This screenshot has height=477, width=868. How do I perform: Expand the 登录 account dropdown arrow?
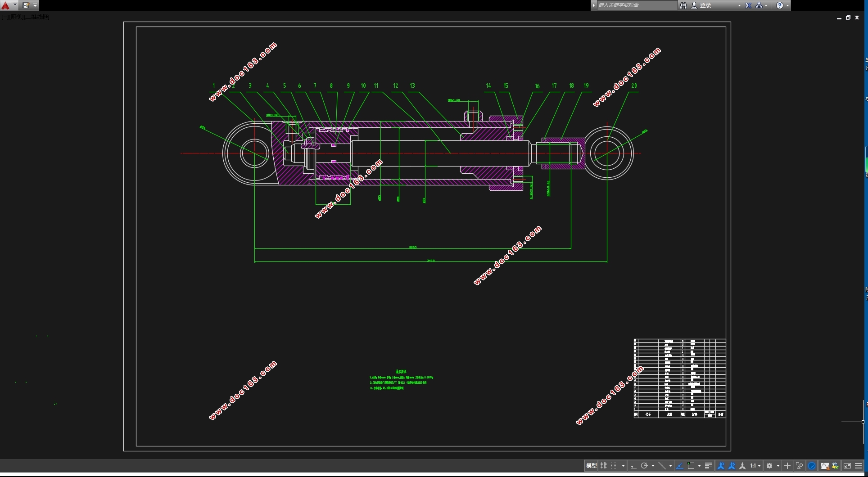(x=739, y=5)
